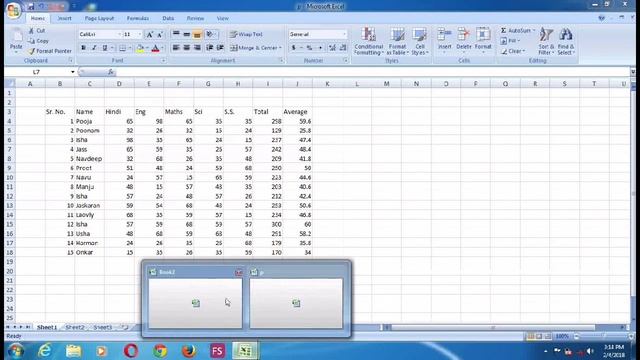
Task: Switch to Page Layout view in status bar
Action: 539,336
